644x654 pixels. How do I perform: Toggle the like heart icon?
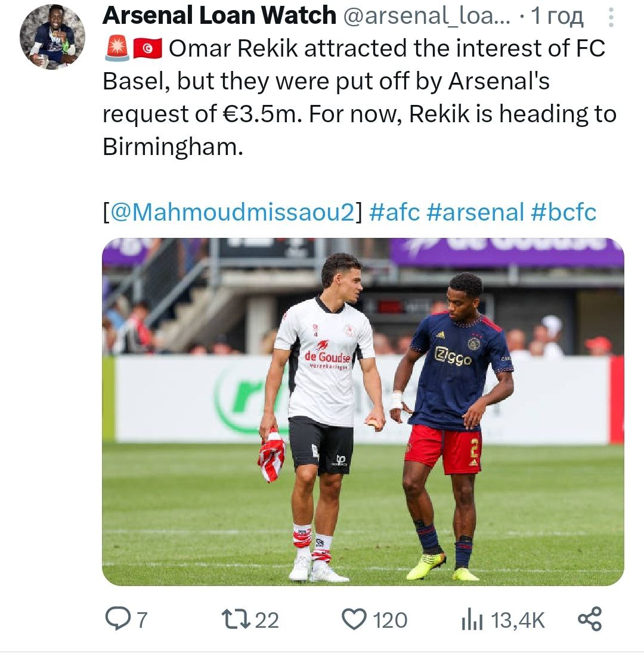click(354, 620)
